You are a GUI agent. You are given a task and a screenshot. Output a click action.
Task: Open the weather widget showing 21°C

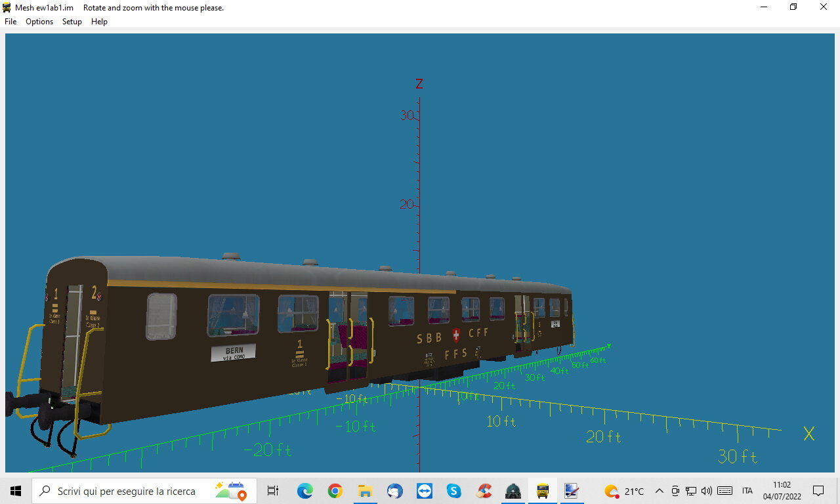point(624,491)
